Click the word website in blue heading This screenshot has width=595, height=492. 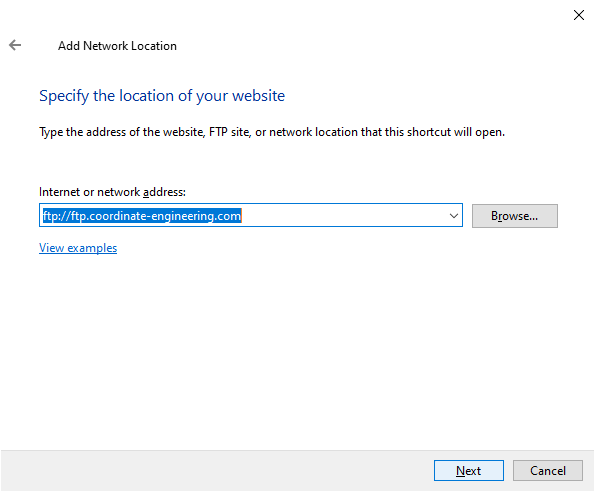(x=258, y=96)
